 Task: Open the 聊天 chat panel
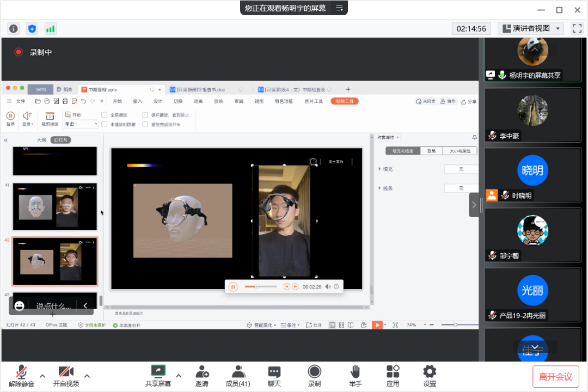coord(274,376)
